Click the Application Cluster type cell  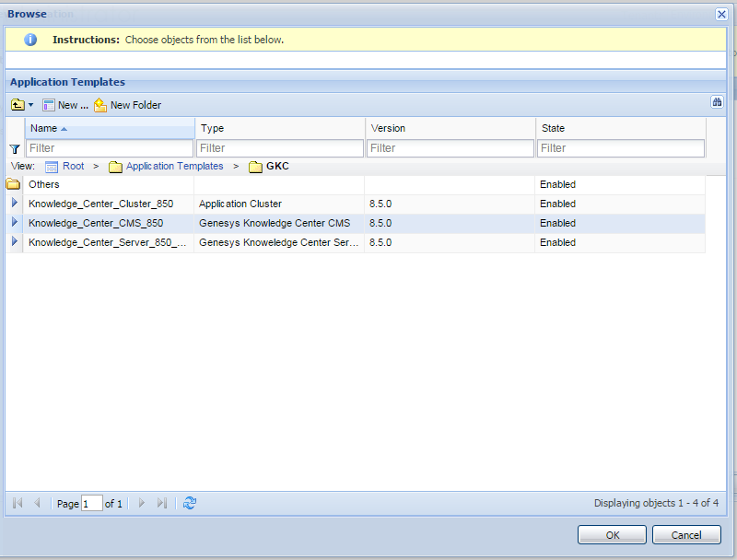click(x=240, y=204)
